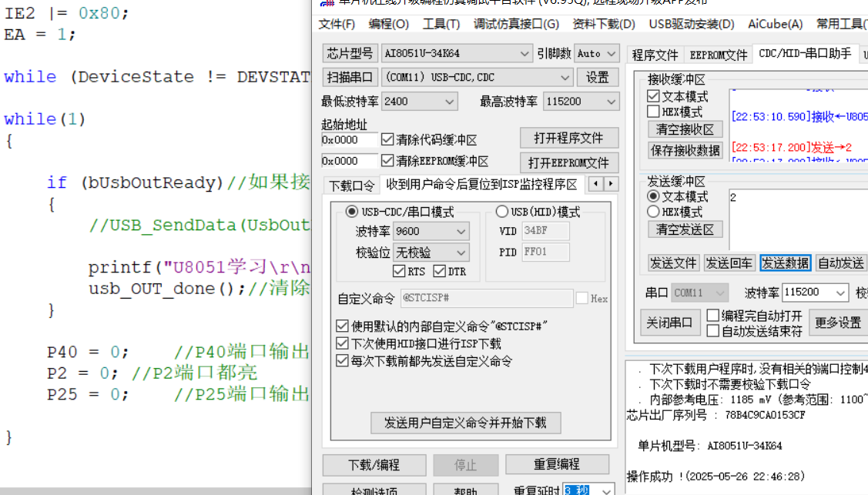Open the 文件(F) menu
The width and height of the screenshot is (868, 495).
click(x=337, y=25)
